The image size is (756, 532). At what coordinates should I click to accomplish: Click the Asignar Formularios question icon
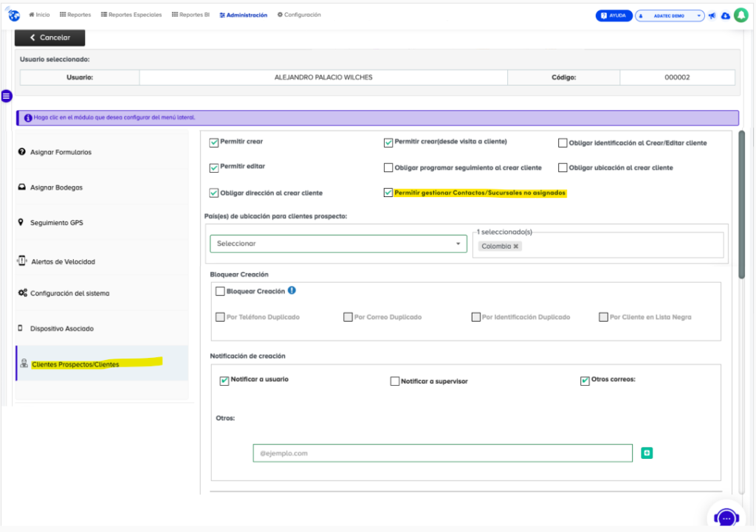pyautogui.click(x=21, y=152)
